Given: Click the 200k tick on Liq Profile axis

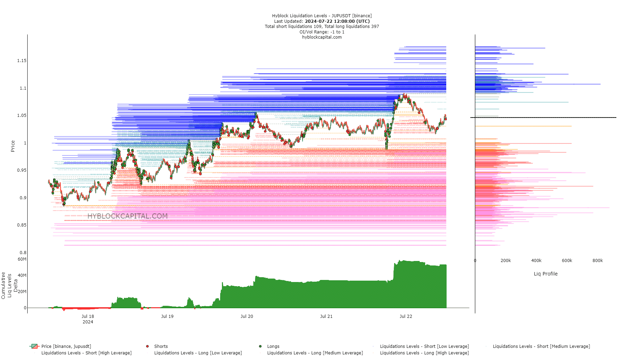Looking at the screenshot, I should pos(506,261).
